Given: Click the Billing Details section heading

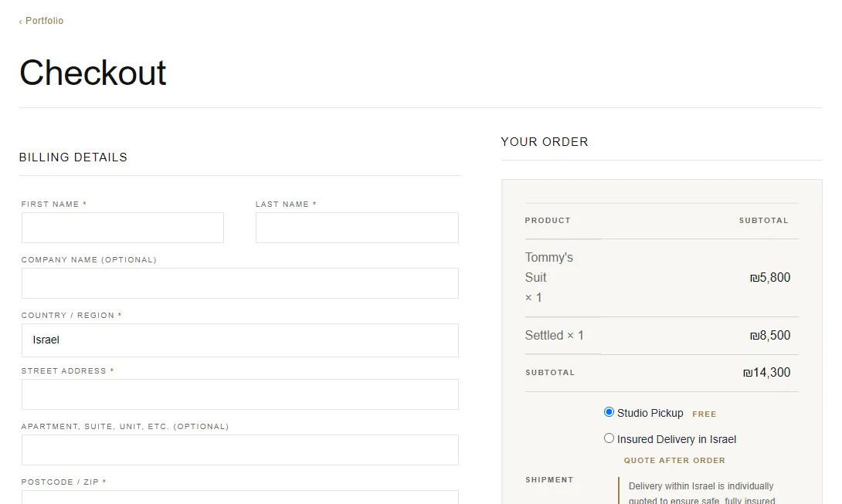Looking at the screenshot, I should tap(73, 157).
